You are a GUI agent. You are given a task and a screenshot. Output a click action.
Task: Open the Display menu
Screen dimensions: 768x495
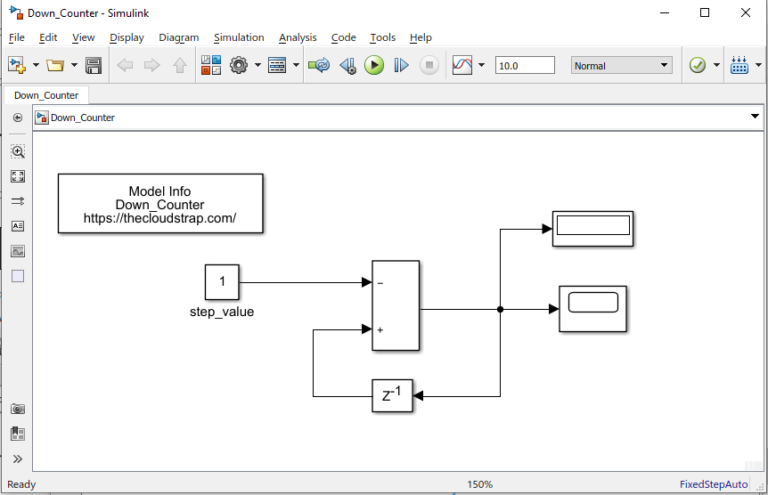click(x=127, y=37)
